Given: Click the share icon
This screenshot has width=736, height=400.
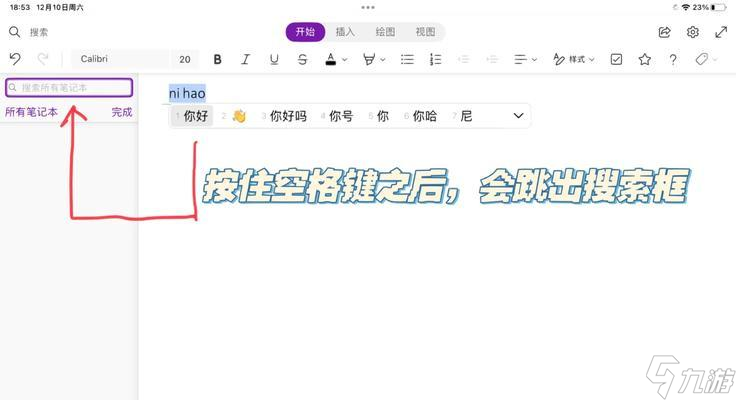Looking at the screenshot, I should pos(664,32).
